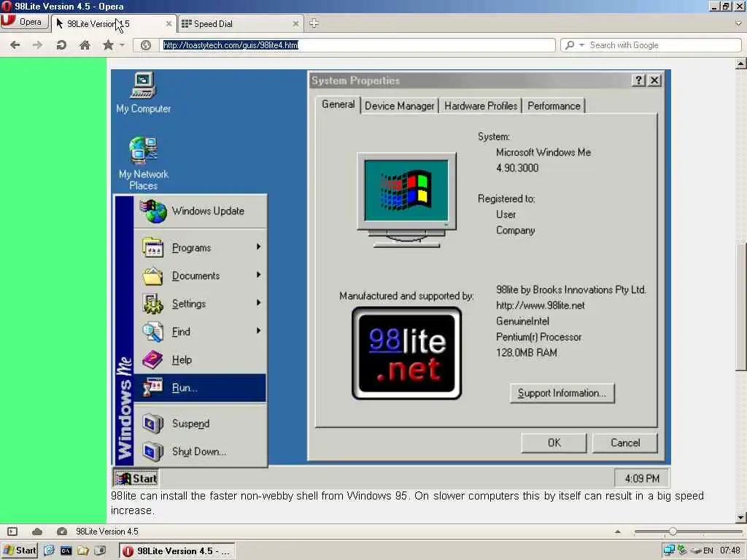
Task: Toggle the Opera panels button in the status bar
Action: tap(12, 532)
